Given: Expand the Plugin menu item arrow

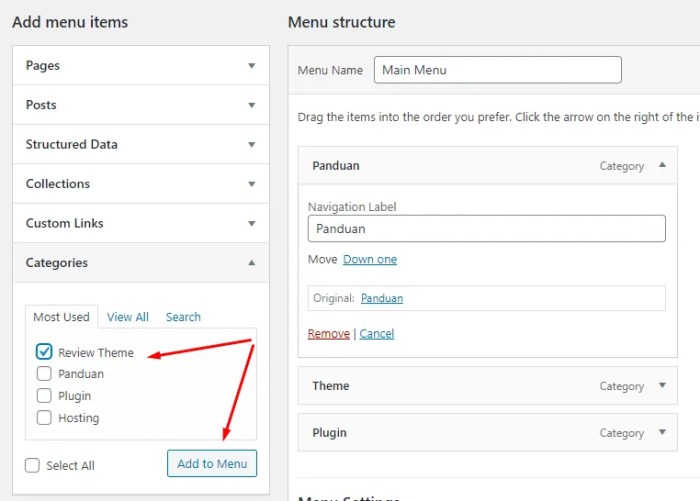Looking at the screenshot, I should pyautogui.click(x=662, y=432).
